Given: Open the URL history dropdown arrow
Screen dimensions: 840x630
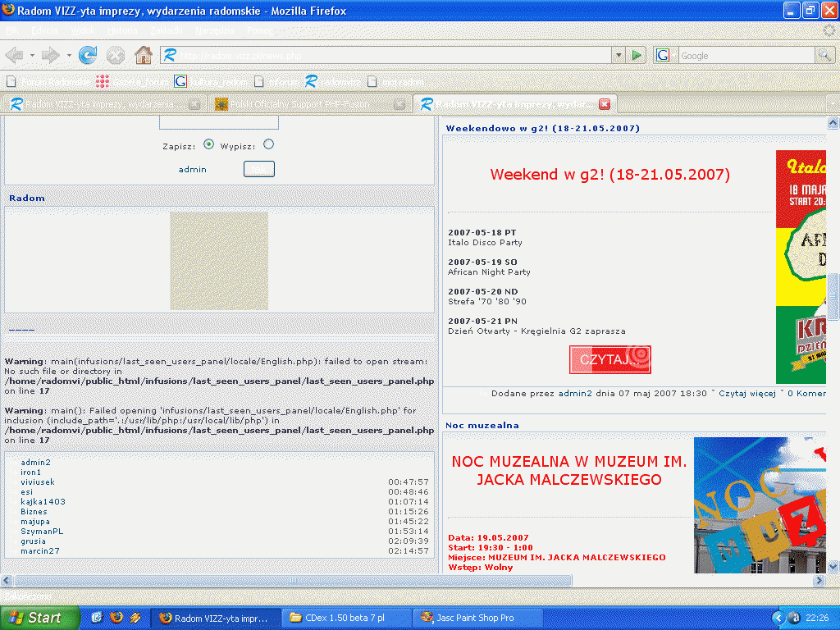Looking at the screenshot, I should [x=619, y=55].
